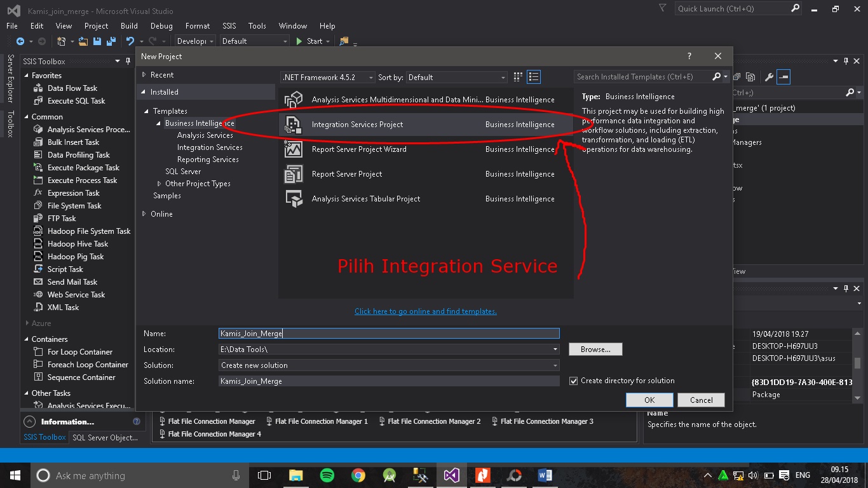The width and height of the screenshot is (868, 488).
Task: Open the Windows Start menu
Action: pos(15,475)
